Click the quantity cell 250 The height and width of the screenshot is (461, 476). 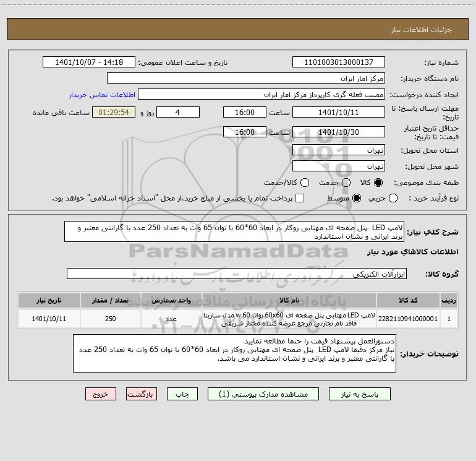coord(111,319)
